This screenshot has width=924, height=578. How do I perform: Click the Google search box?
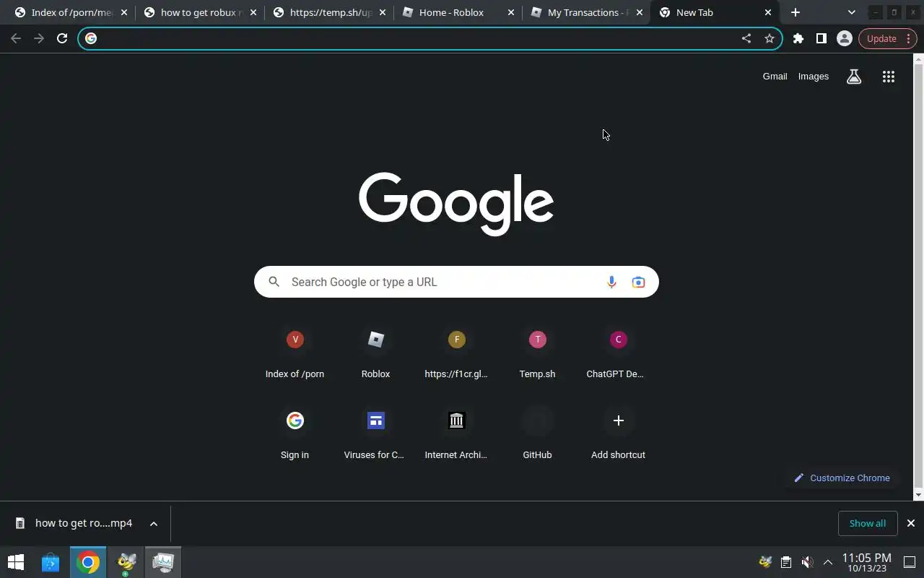(x=456, y=282)
